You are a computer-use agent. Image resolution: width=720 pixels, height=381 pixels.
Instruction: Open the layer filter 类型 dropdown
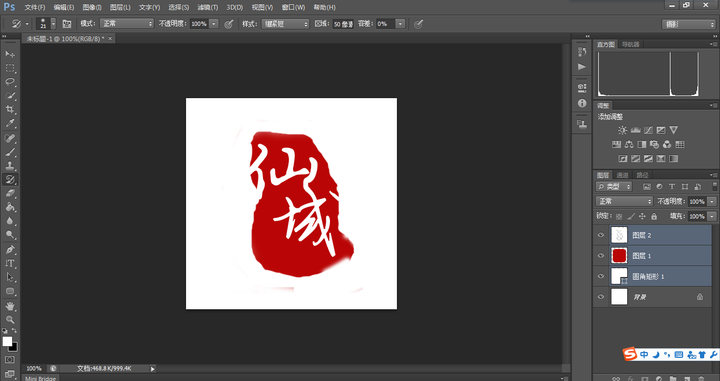[x=614, y=187]
